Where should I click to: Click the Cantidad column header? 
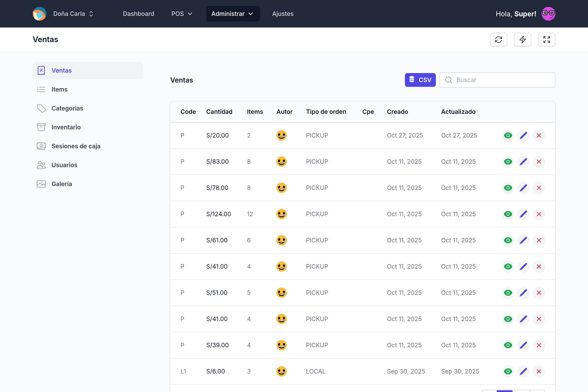point(219,112)
